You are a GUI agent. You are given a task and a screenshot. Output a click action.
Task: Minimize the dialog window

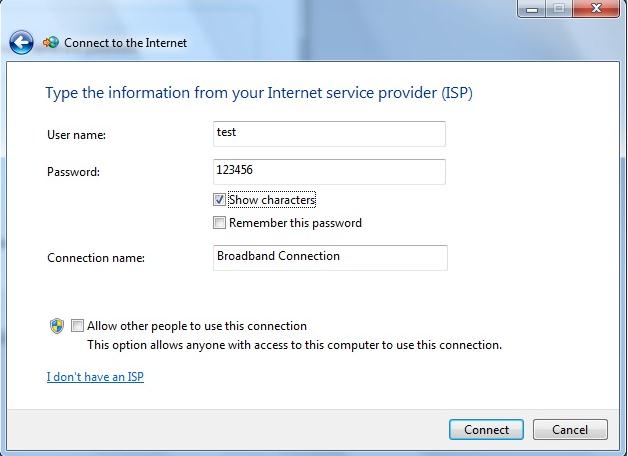click(x=533, y=9)
